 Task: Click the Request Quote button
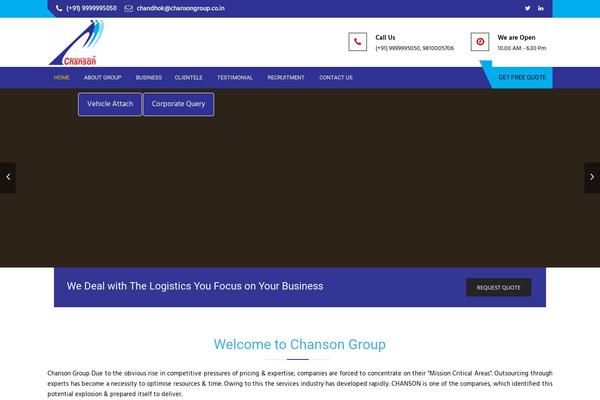click(x=499, y=287)
